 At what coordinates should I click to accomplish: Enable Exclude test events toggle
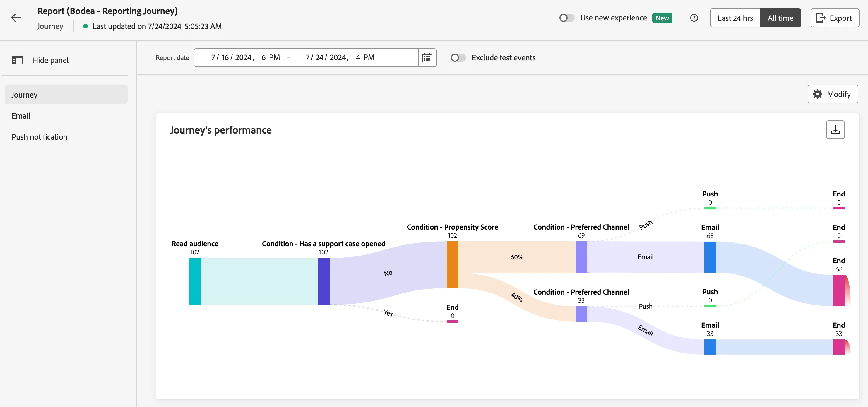tap(458, 58)
